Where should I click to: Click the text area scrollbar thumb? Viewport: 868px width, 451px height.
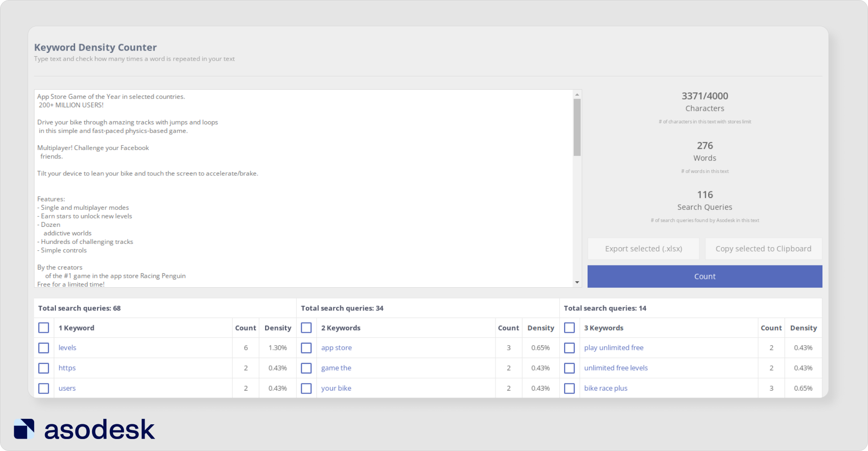tap(577, 127)
